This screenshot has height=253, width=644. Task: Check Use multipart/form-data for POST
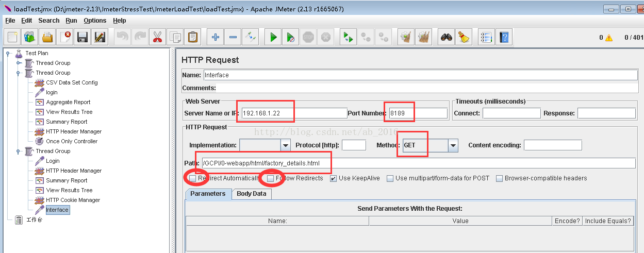(390, 178)
